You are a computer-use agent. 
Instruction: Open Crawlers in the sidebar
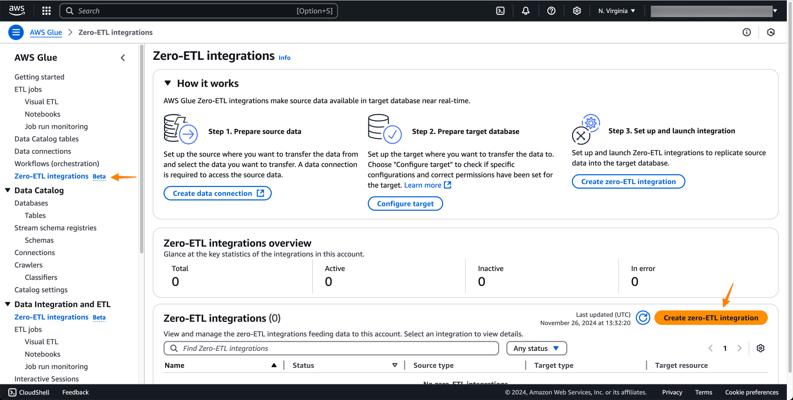28,265
